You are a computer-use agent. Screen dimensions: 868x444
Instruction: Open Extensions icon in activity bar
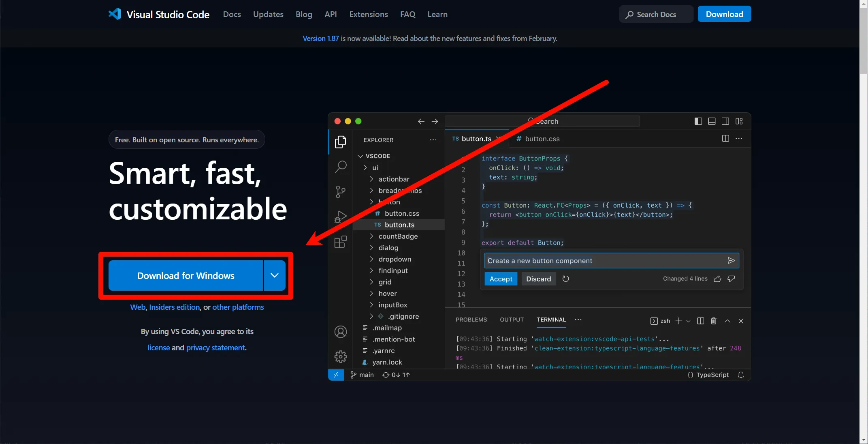[341, 242]
